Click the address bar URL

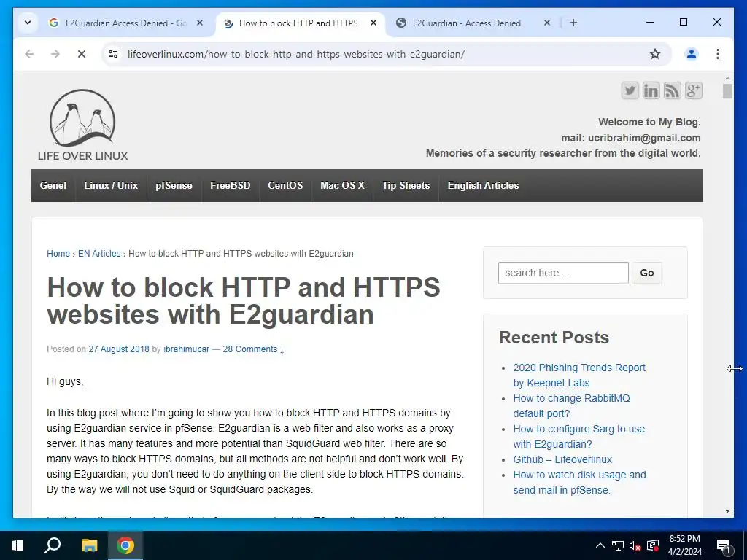(296, 54)
